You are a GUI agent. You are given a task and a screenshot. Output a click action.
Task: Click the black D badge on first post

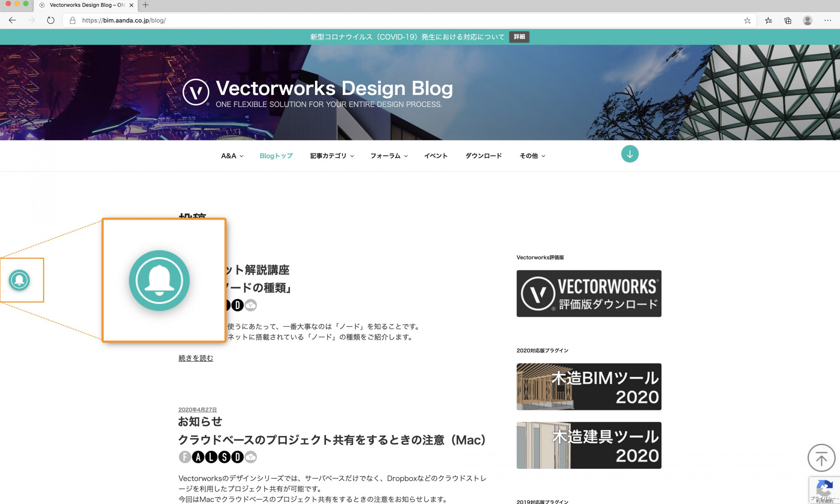(x=237, y=305)
